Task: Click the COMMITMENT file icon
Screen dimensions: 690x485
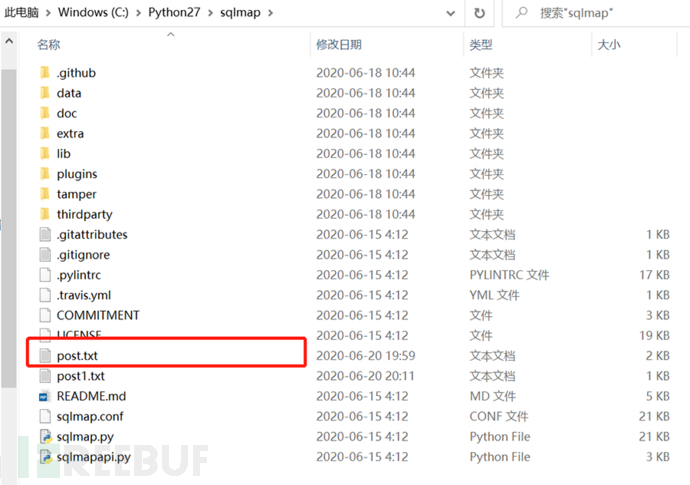Action: pos(45,315)
